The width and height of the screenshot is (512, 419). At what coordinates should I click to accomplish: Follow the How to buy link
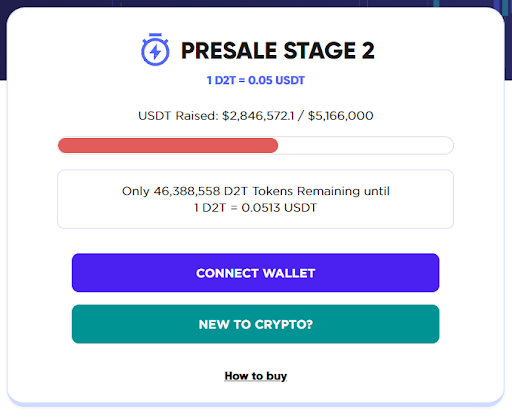pos(255,376)
